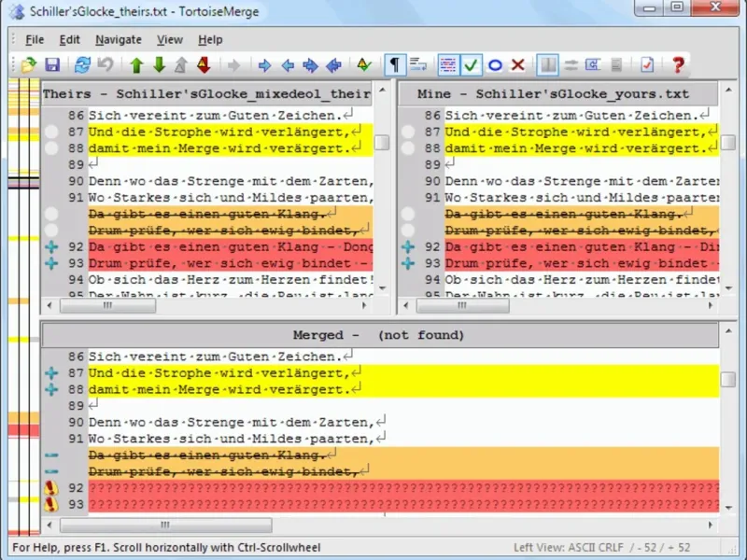Click the locator bar overview strip
Image resolution: width=747 pixels, height=560 pixels.
tap(24, 307)
